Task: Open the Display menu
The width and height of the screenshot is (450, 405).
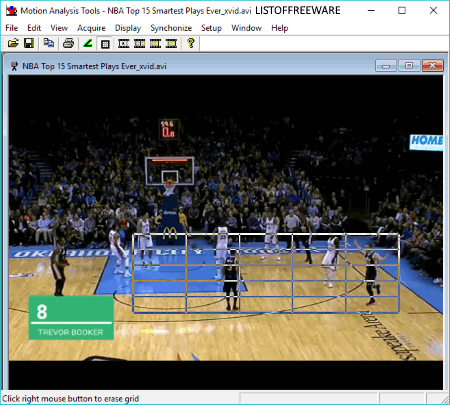Action: [x=128, y=28]
